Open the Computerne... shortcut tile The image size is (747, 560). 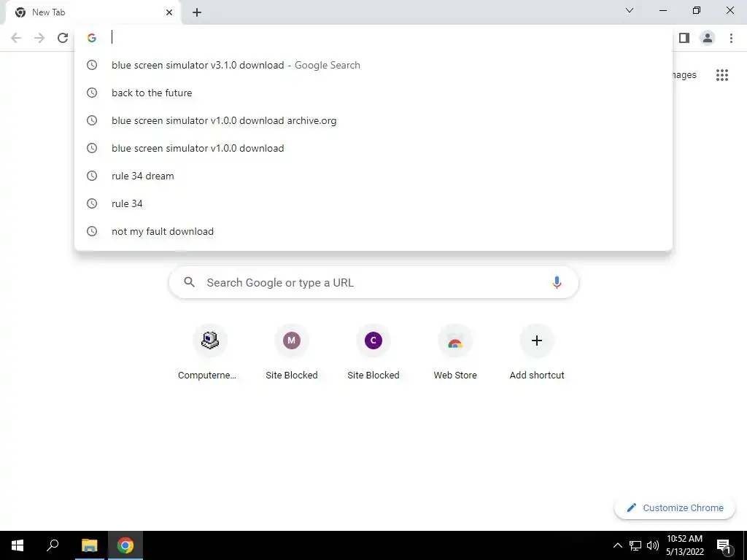pos(209,352)
